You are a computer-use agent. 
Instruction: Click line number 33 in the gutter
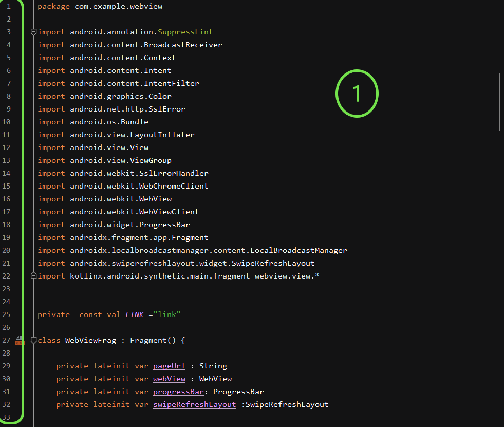7,417
